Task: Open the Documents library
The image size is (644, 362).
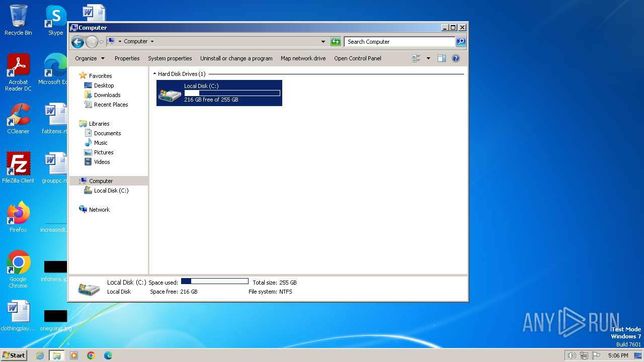Action: pos(107,133)
